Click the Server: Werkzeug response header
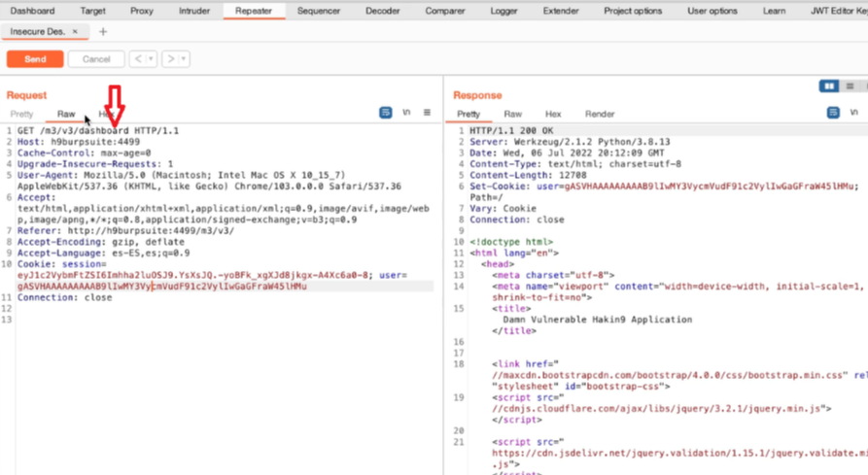Screen dimensions: 868x475 (570, 142)
